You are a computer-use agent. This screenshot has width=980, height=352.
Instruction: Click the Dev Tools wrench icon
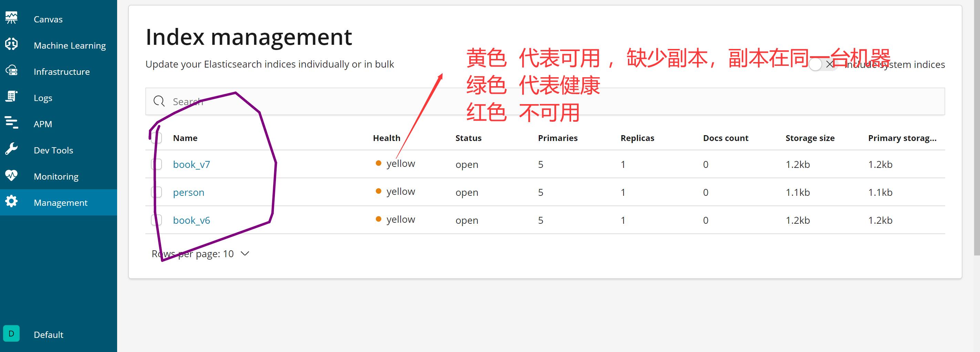11,149
